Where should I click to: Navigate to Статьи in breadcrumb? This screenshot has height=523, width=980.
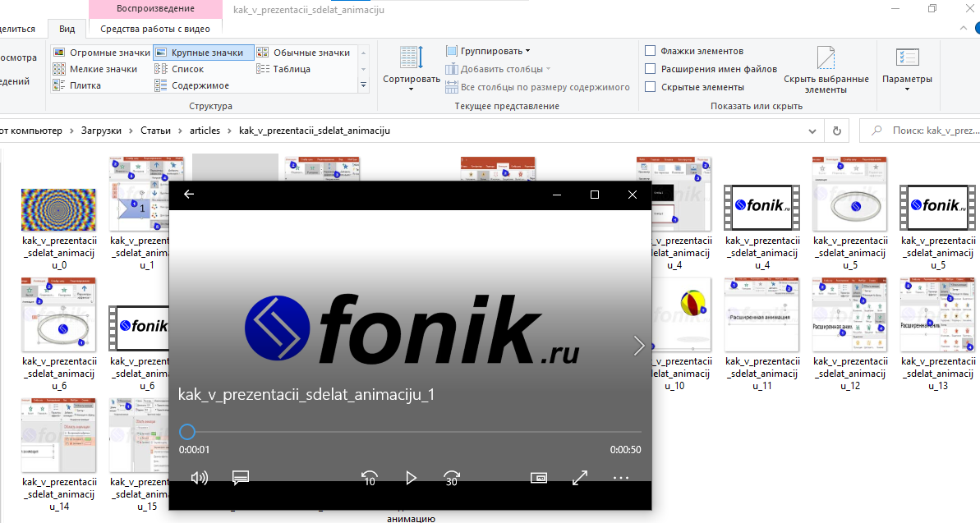pyautogui.click(x=155, y=131)
